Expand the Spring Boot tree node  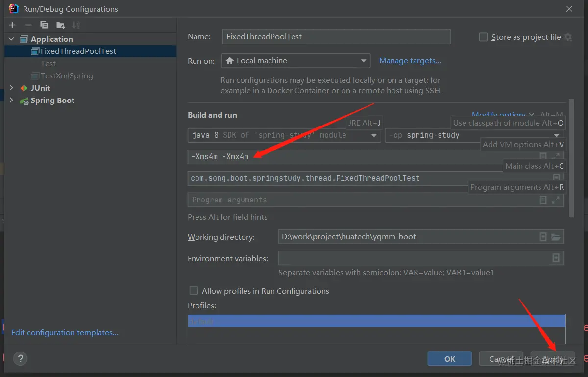[12, 101]
